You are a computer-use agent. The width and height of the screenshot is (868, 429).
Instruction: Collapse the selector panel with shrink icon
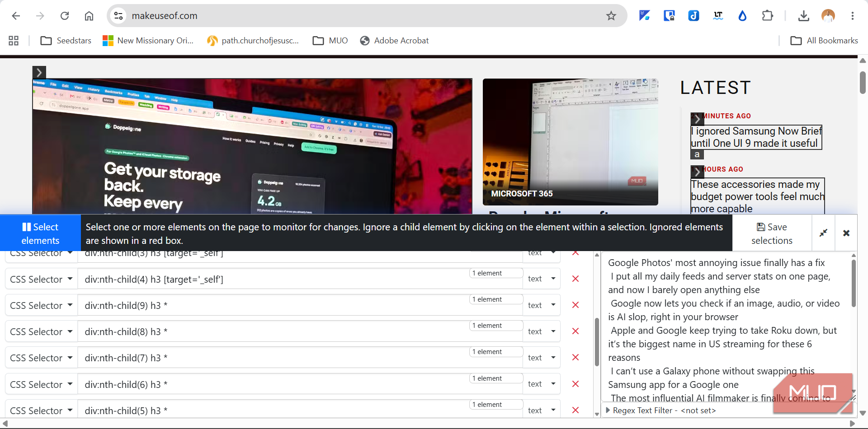point(823,233)
